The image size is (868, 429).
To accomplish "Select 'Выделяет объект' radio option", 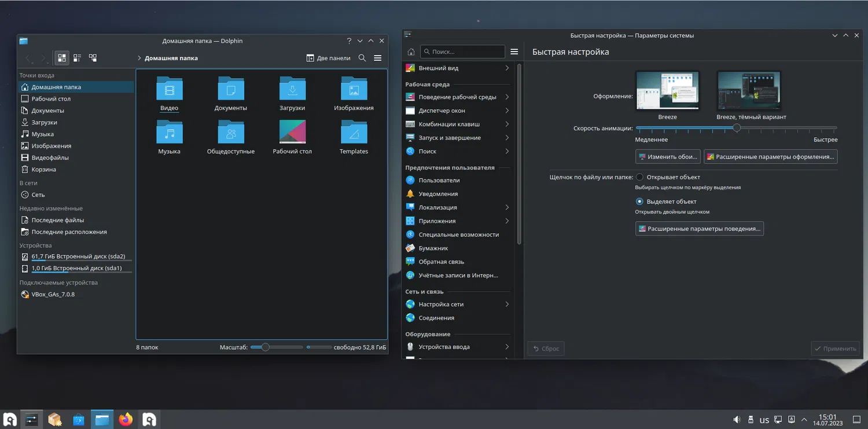I will [x=639, y=201].
